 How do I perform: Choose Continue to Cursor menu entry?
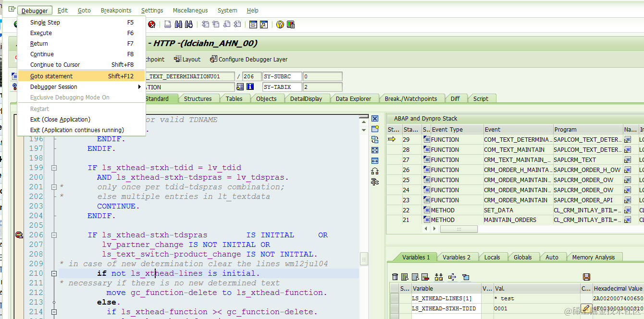(x=81, y=64)
